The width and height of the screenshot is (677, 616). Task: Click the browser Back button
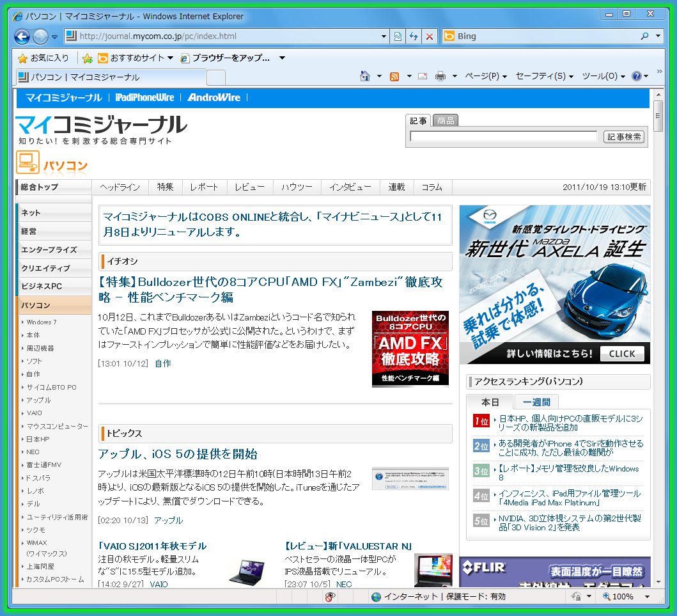[22, 36]
